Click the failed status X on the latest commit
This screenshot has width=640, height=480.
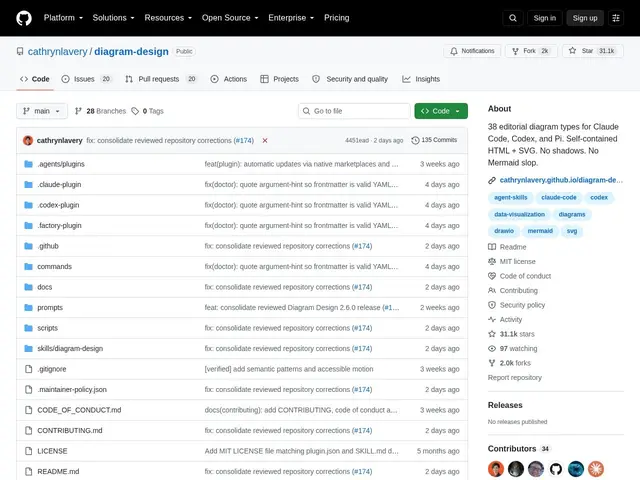coord(265,140)
